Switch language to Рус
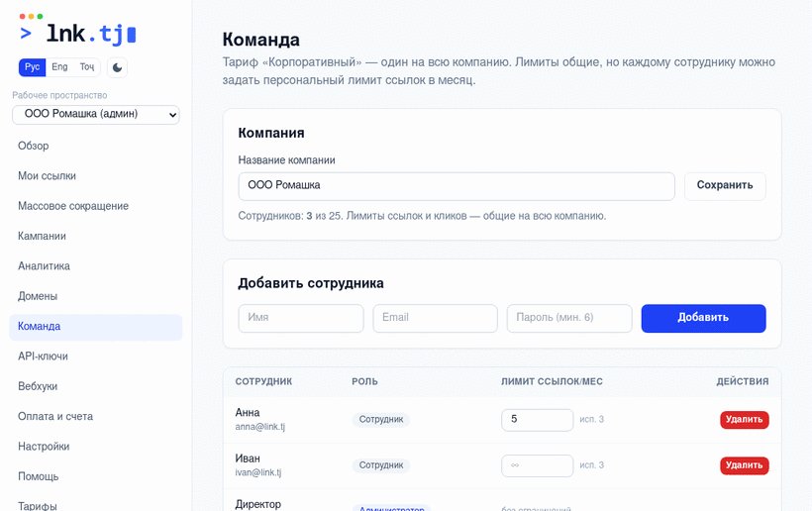This screenshot has width=812, height=511. 32,67
